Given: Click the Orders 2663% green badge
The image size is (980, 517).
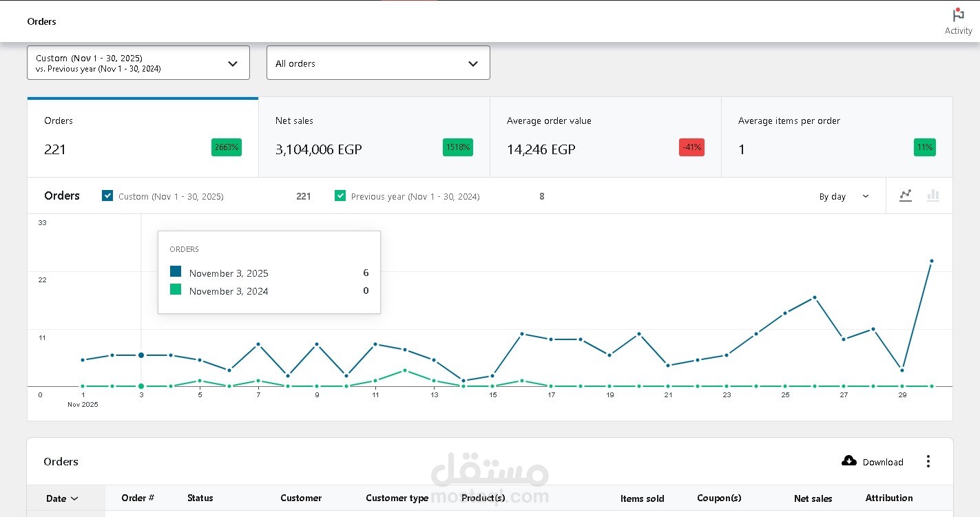Looking at the screenshot, I should [x=227, y=147].
